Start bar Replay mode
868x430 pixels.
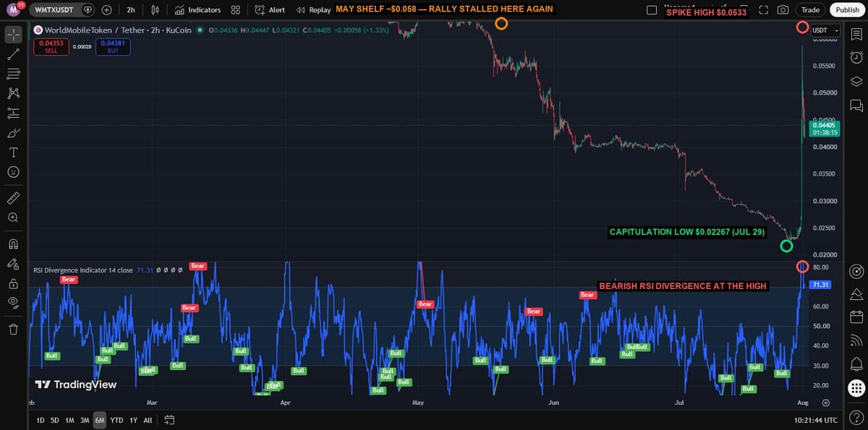314,10
